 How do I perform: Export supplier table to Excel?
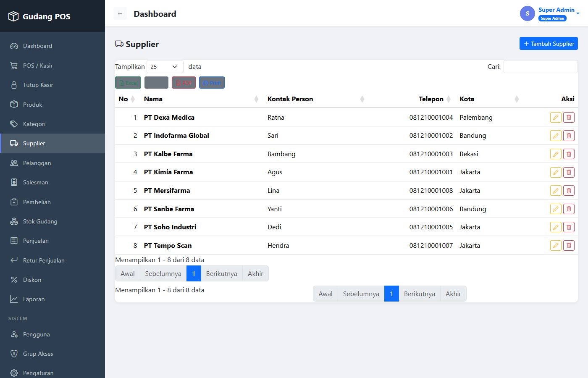tap(128, 83)
